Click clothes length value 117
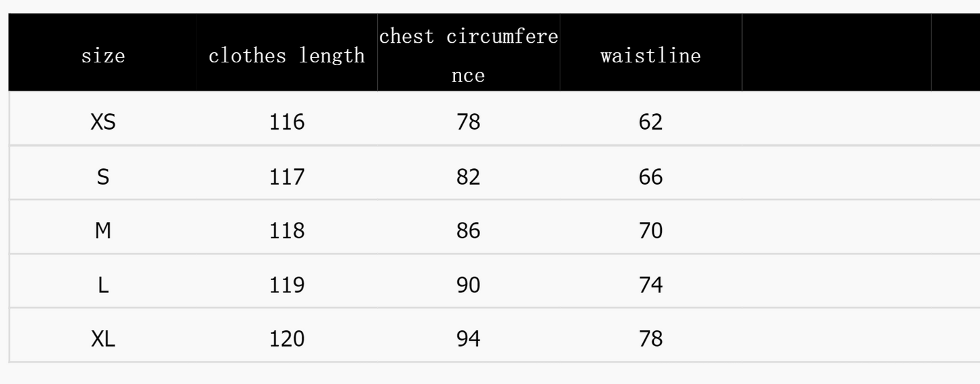The height and width of the screenshot is (384, 980). pyautogui.click(x=287, y=178)
